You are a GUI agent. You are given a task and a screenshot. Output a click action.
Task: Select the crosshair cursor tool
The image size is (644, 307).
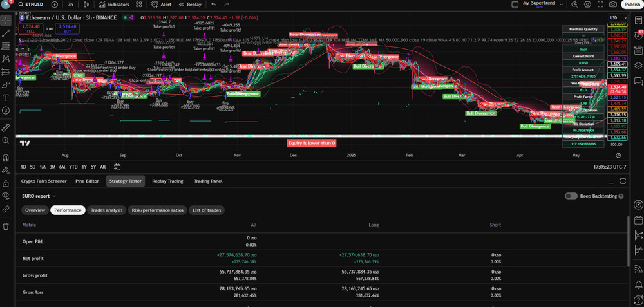[6, 20]
